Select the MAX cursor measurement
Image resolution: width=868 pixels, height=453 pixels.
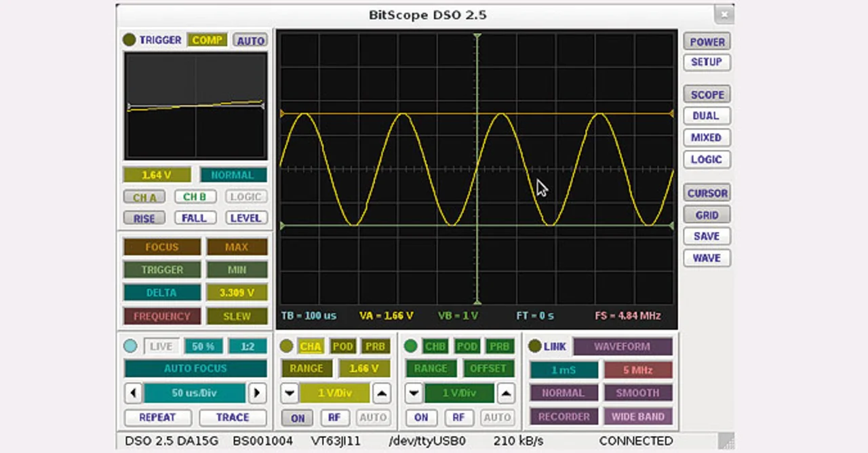point(237,248)
